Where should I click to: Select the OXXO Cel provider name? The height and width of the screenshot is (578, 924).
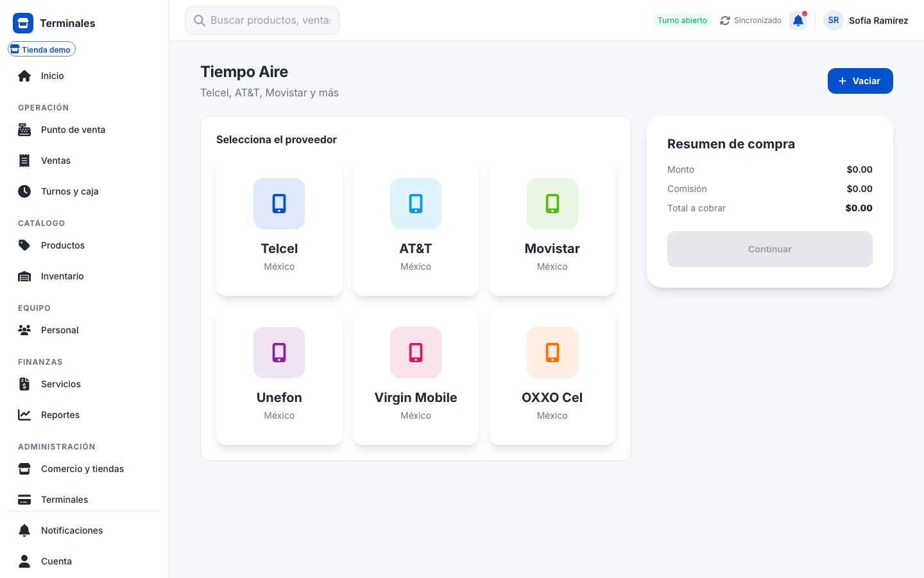(552, 398)
